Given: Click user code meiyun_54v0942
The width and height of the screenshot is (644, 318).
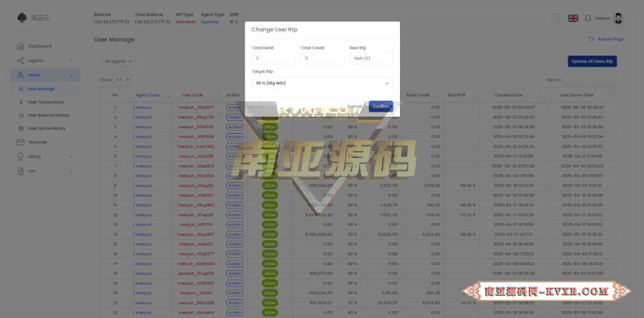Looking at the screenshot, I should coord(196,146).
